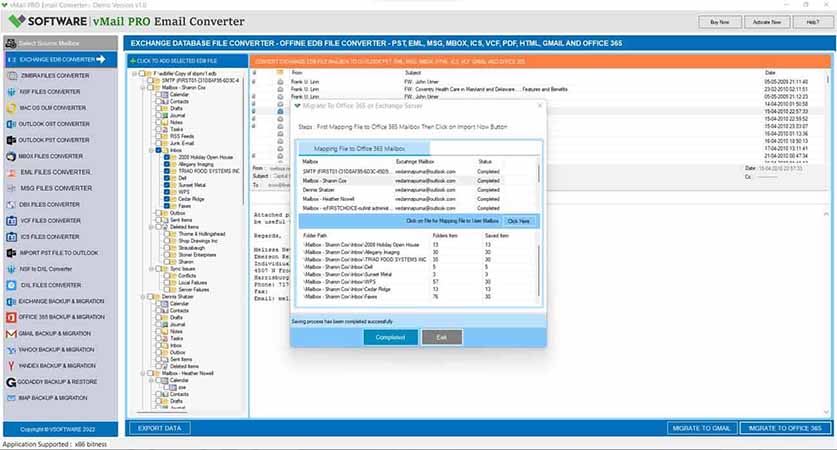This screenshot has height=450, width=837.
Task: Collapse the Mailbox - Sharon Cox node
Action: (143, 88)
